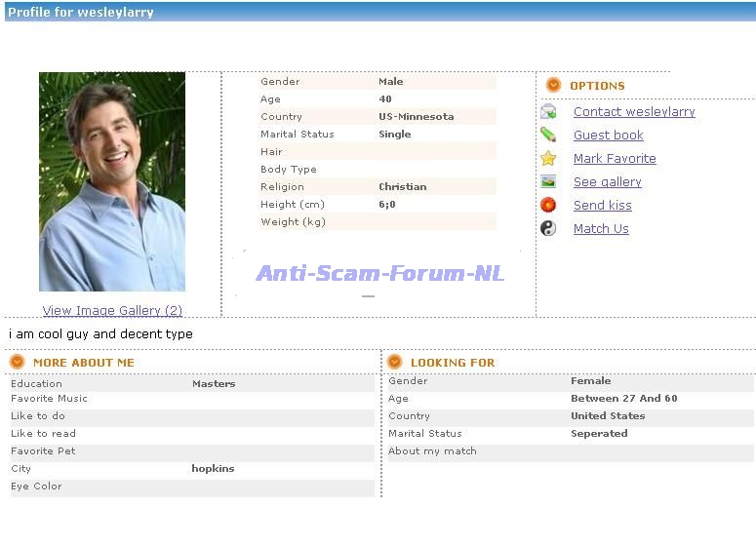The height and width of the screenshot is (545, 756).
Task: Click the Send kiss link
Action: tap(602, 206)
